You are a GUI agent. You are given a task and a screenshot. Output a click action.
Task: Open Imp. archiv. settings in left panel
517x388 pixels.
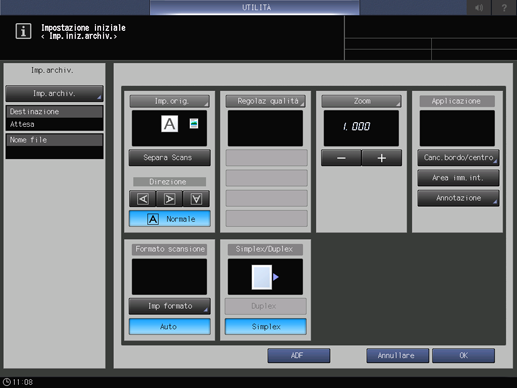tap(54, 94)
